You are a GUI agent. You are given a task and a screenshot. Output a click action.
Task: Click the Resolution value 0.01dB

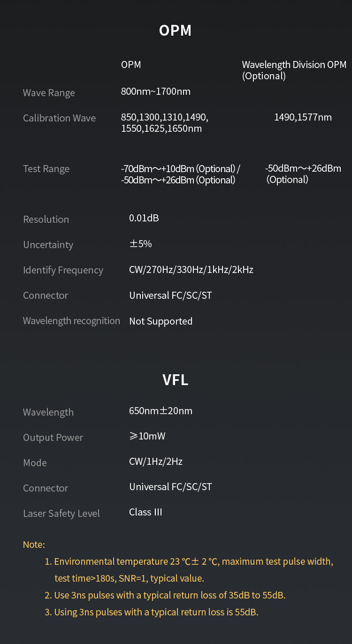(144, 218)
